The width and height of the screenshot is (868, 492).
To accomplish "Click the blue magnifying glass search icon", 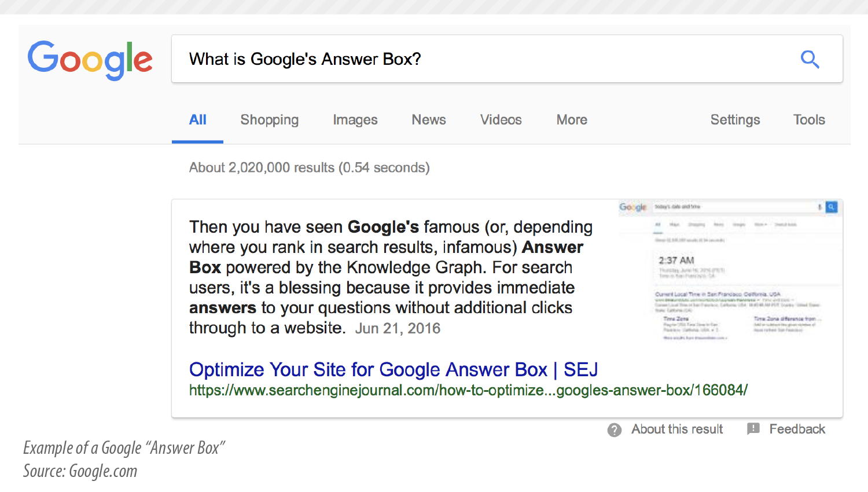I will pyautogui.click(x=810, y=59).
